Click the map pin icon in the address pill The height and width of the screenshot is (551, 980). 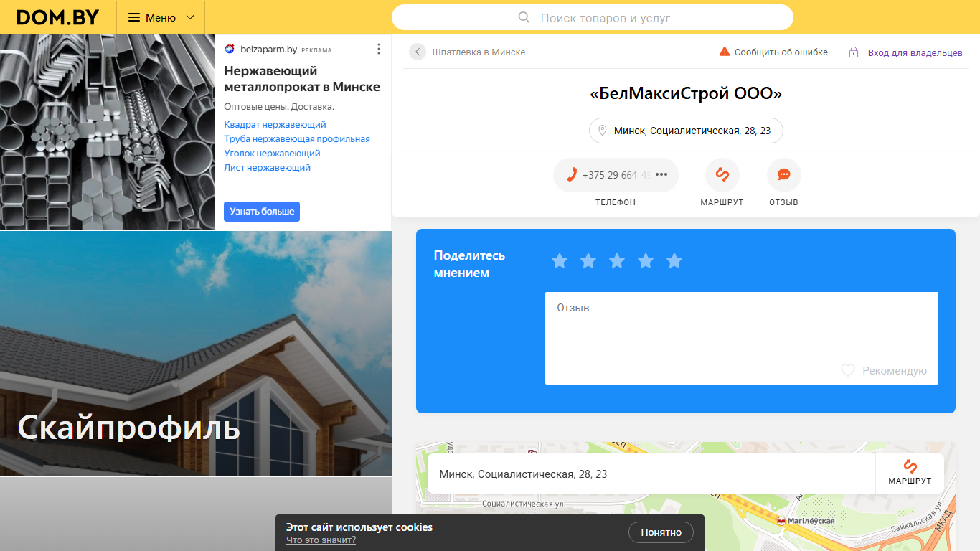tap(603, 131)
